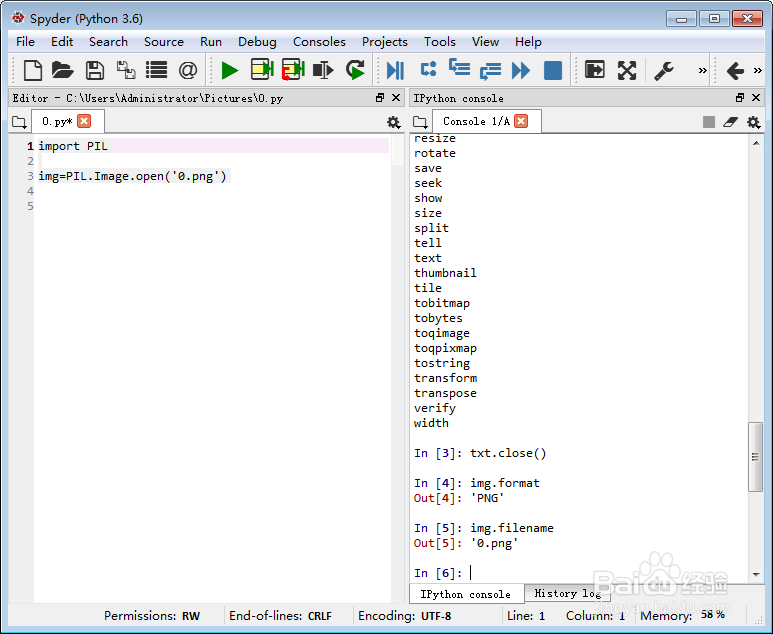The image size is (773, 634).
Task: Click the console vertical scrollbar thumb
Action: point(755,457)
